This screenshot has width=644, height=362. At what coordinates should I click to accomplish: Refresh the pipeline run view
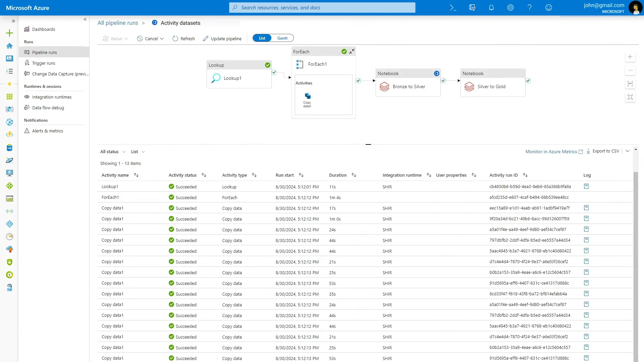[183, 38]
